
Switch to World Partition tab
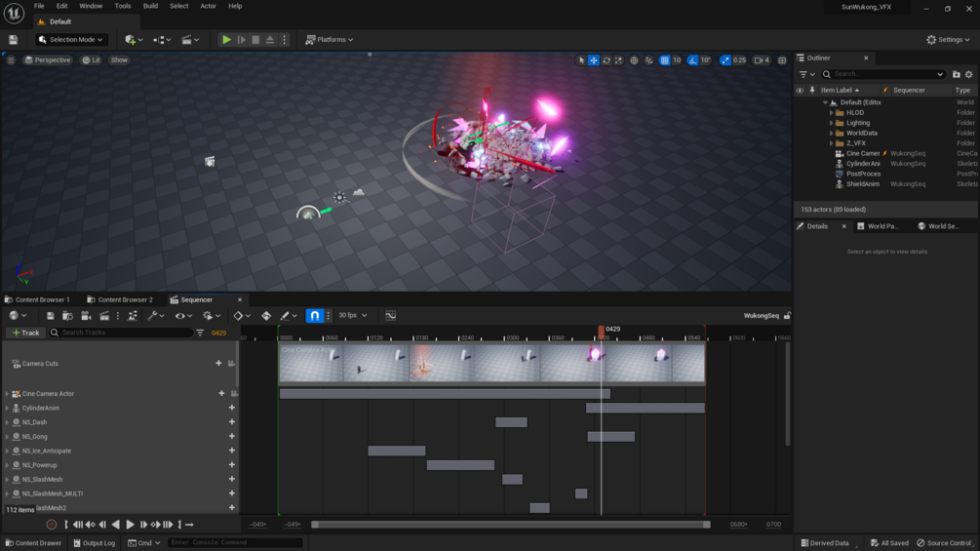(877, 226)
